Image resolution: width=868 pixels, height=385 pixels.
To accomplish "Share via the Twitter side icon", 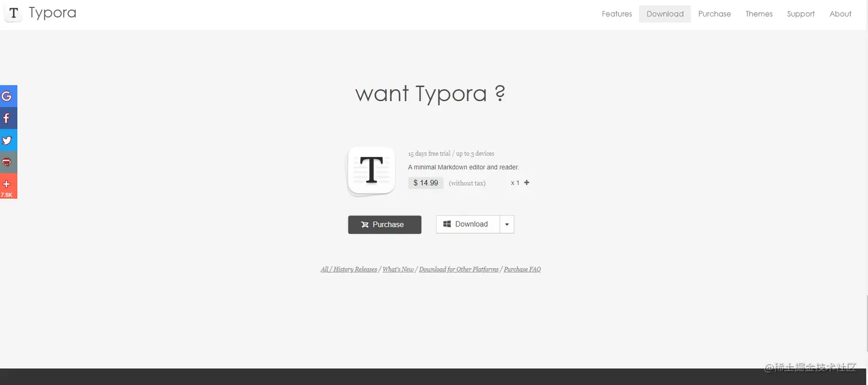I will coord(8,140).
